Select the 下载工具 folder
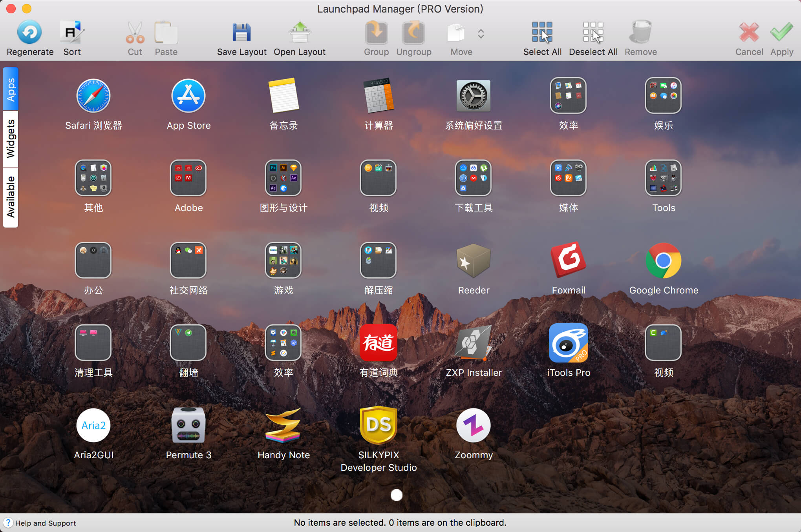Screen dimensions: 801x532 (473, 178)
